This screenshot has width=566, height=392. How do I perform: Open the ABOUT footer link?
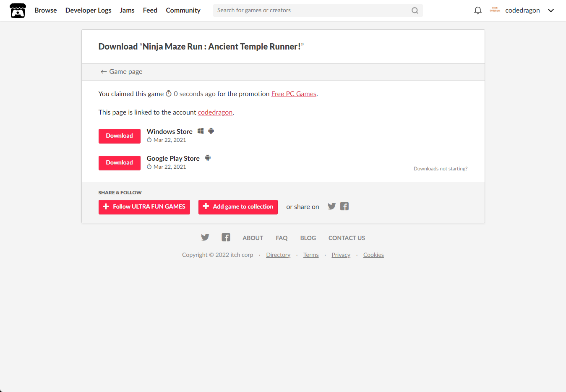click(x=253, y=238)
